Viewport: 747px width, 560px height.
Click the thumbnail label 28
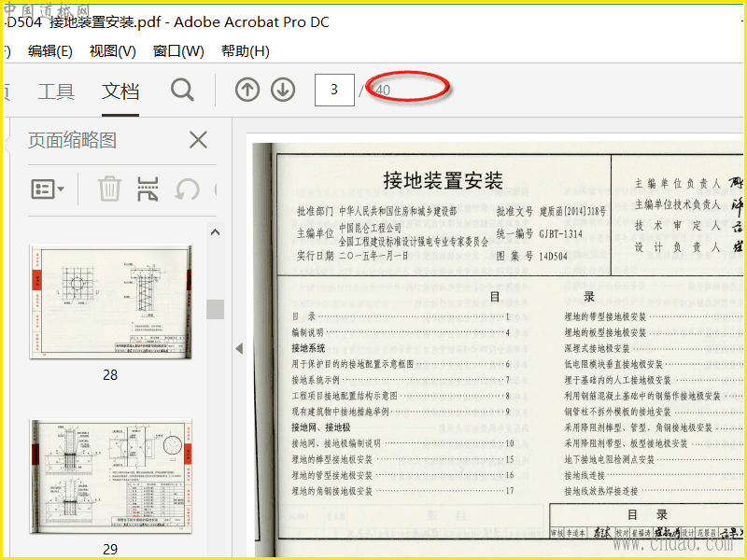[x=110, y=375]
